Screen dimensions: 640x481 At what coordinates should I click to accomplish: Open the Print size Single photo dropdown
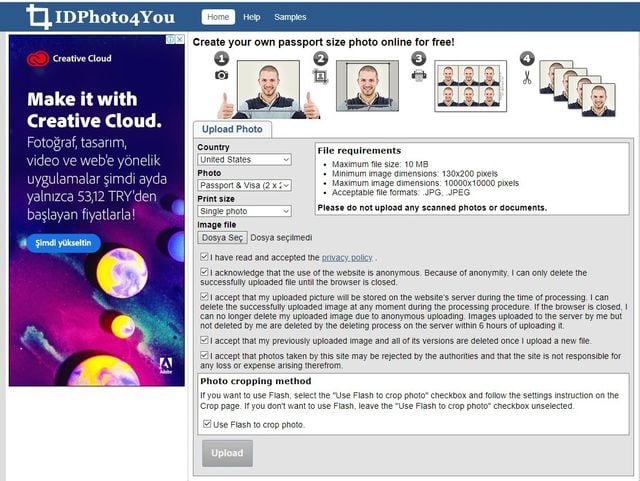(244, 211)
